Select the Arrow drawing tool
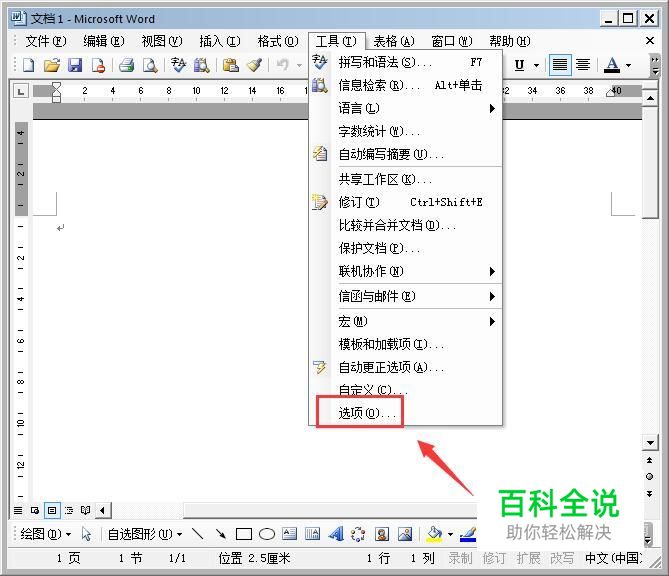This screenshot has width=669, height=576. pyautogui.click(x=221, y=534)
